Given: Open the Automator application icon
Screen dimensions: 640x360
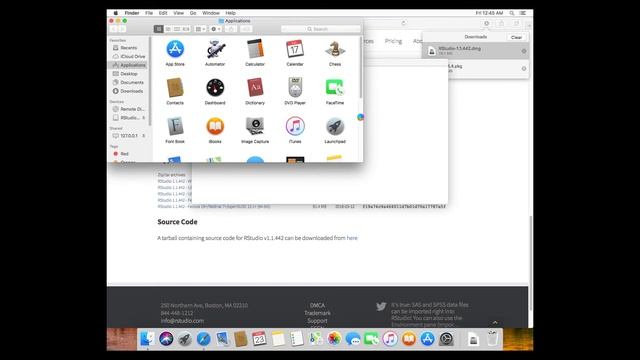Looking at the screenshot, I should [x=215, y=49].
